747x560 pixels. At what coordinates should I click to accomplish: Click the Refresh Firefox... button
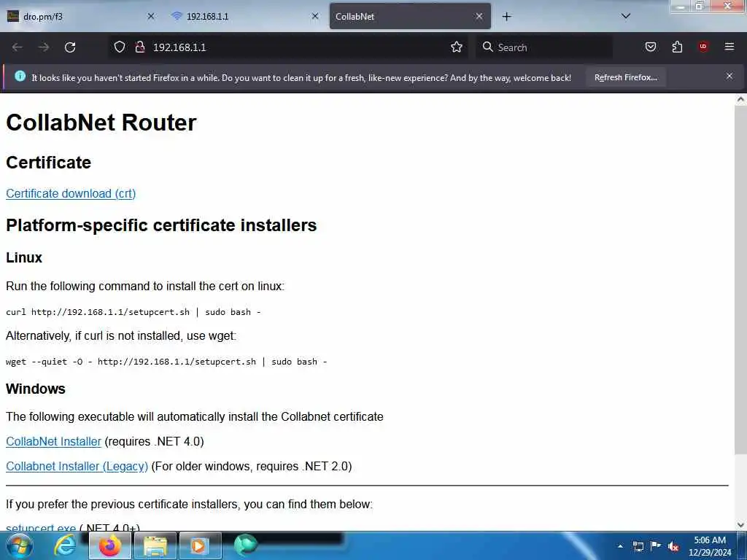[x=625, y=77]
